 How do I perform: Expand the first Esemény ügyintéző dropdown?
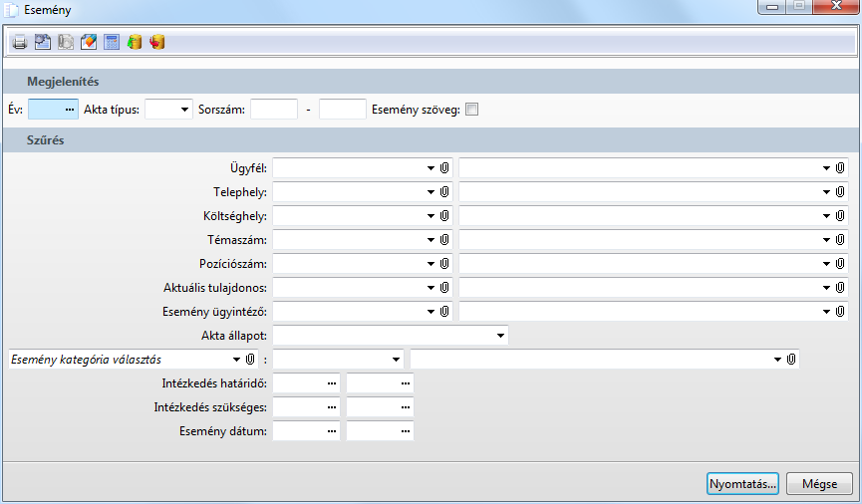pyautogui.click(x=431, y=312)
